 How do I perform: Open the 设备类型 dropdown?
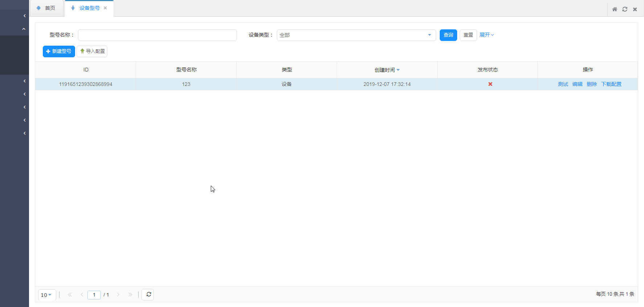tap(356, 35)
